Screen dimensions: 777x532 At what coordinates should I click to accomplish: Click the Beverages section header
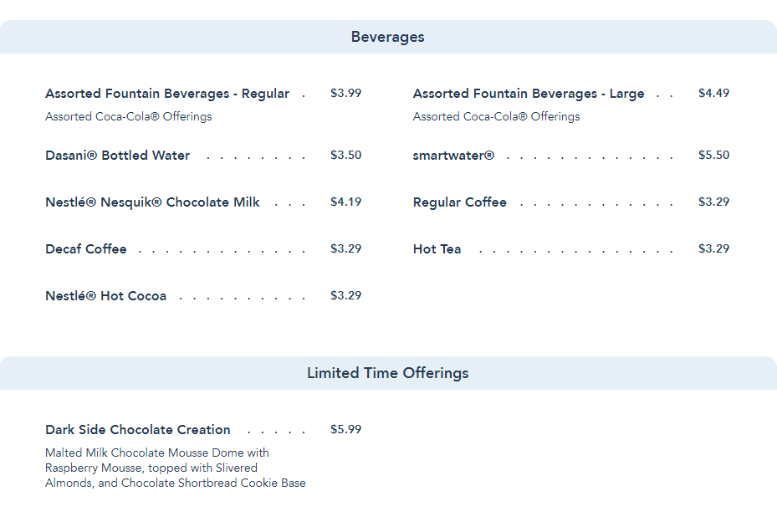tap(387, 37)
